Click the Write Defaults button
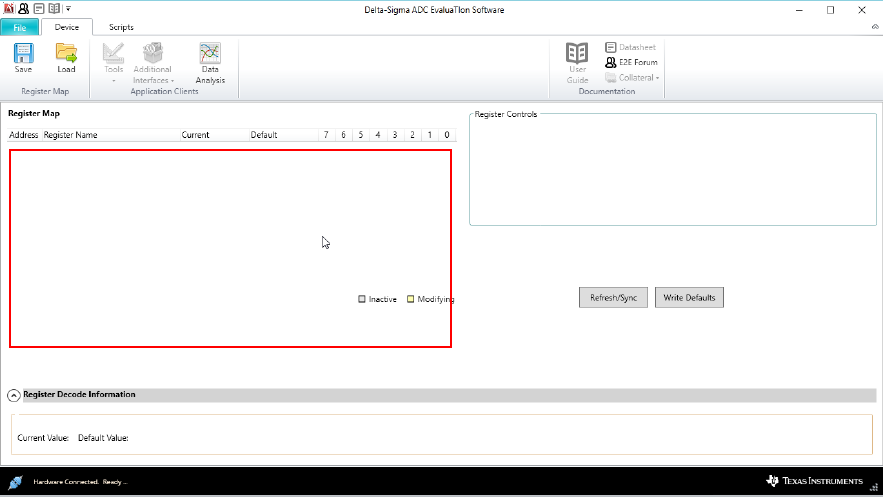 (689, 298)
